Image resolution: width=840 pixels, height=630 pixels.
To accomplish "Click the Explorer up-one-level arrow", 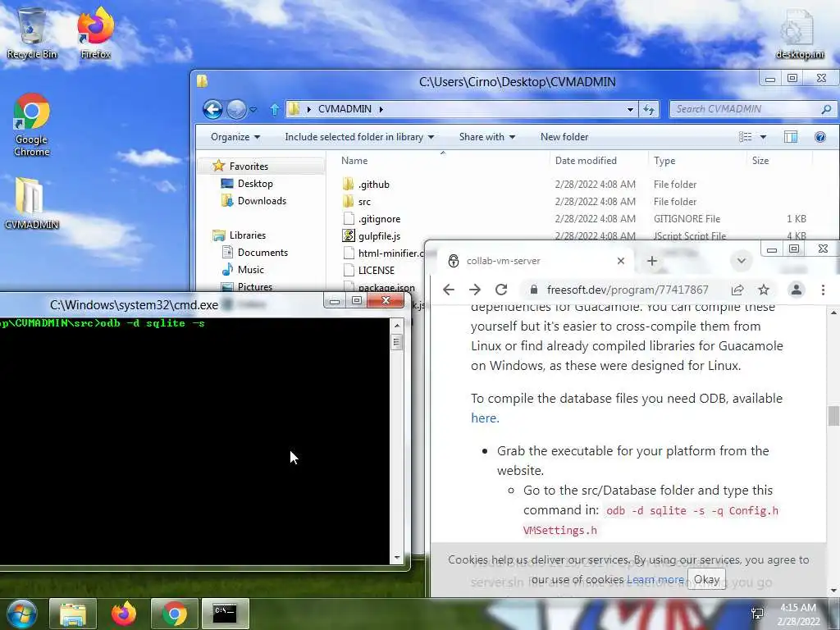I will pos(274,109).
